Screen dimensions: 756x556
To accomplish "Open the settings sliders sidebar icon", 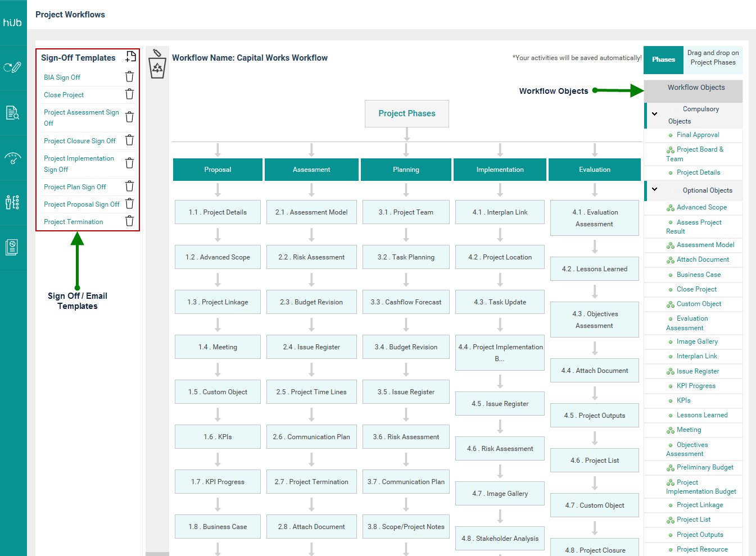I will [12, 202].
